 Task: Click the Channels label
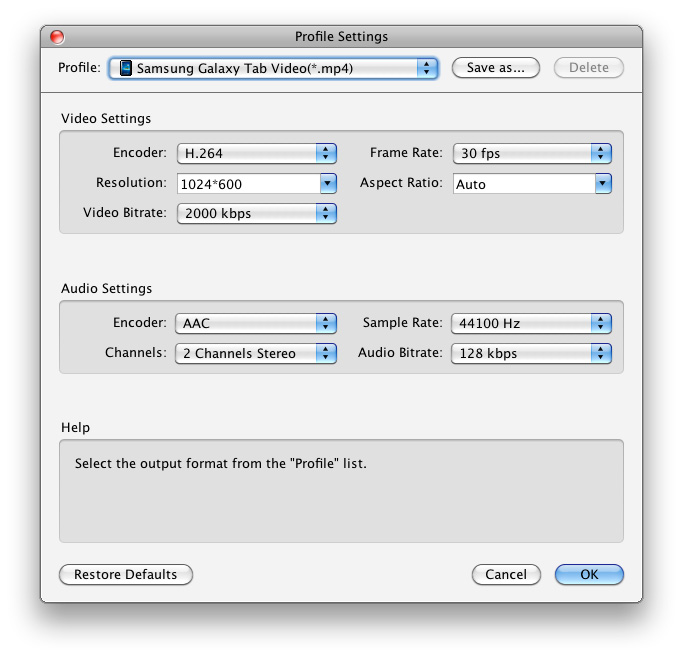point(136,352)
